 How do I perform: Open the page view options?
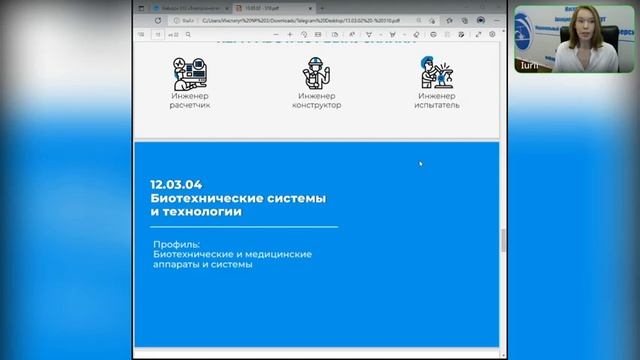tap(335, 35)
